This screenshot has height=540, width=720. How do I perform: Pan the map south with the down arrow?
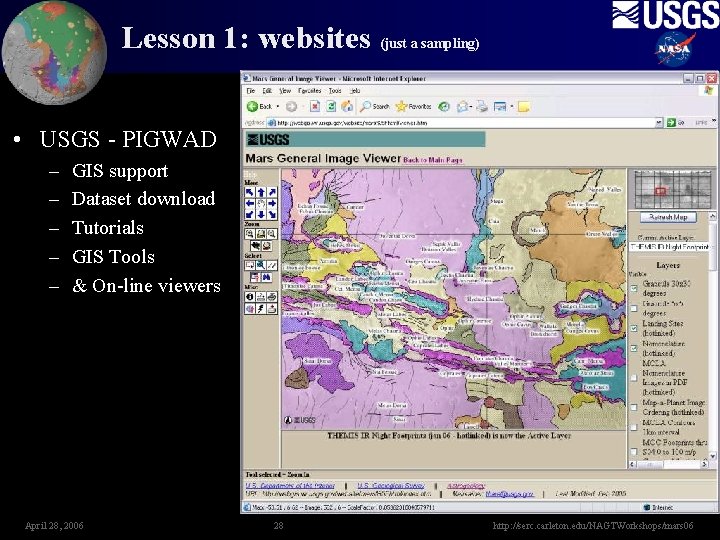pyautogui.click(x=261, y=214)
